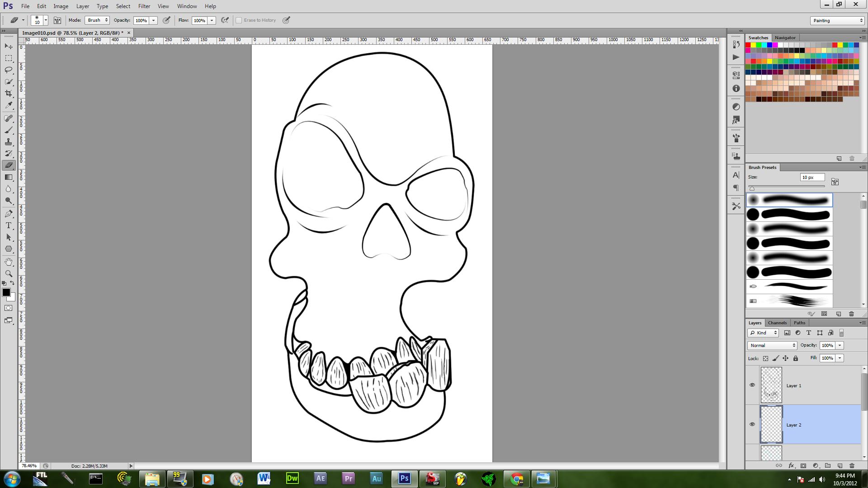Toggle layer filtering on or off
Screen dimensions: 868x488
click(x=841, y=333)
